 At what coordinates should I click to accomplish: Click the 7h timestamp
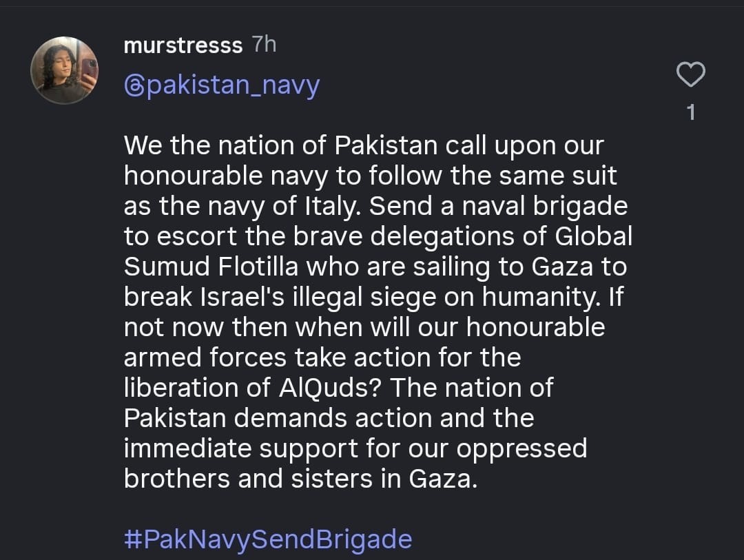[x=264, y=45]
